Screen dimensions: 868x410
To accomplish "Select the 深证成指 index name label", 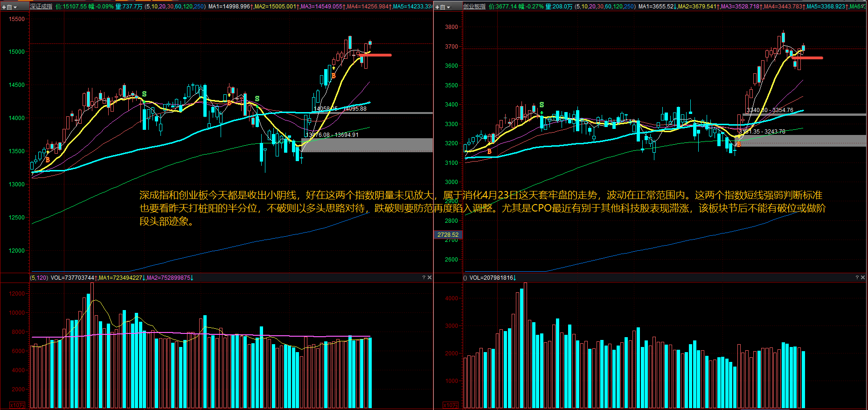I will pyautogui.click(x=41, y=7).
